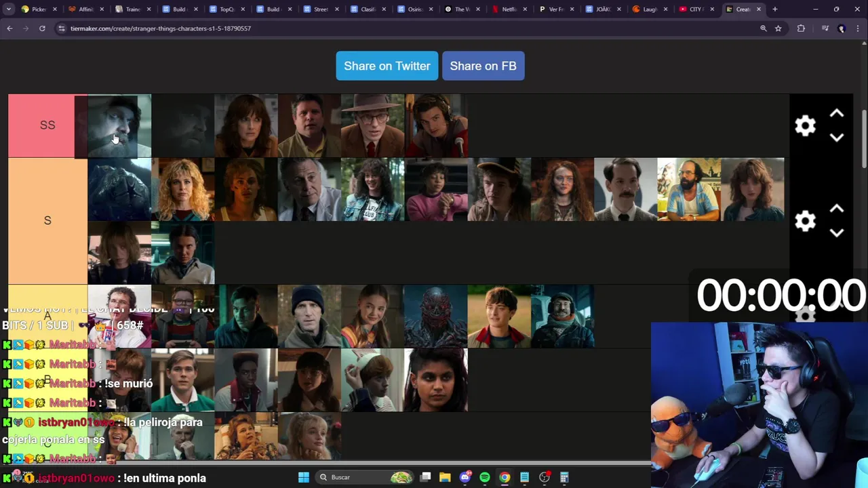Open settings gear for the SS tier

coord(805,126)
